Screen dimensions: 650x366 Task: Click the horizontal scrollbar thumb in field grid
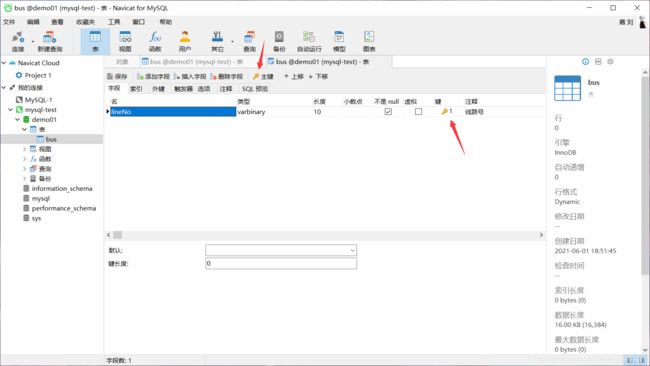(x=118, y=235)
